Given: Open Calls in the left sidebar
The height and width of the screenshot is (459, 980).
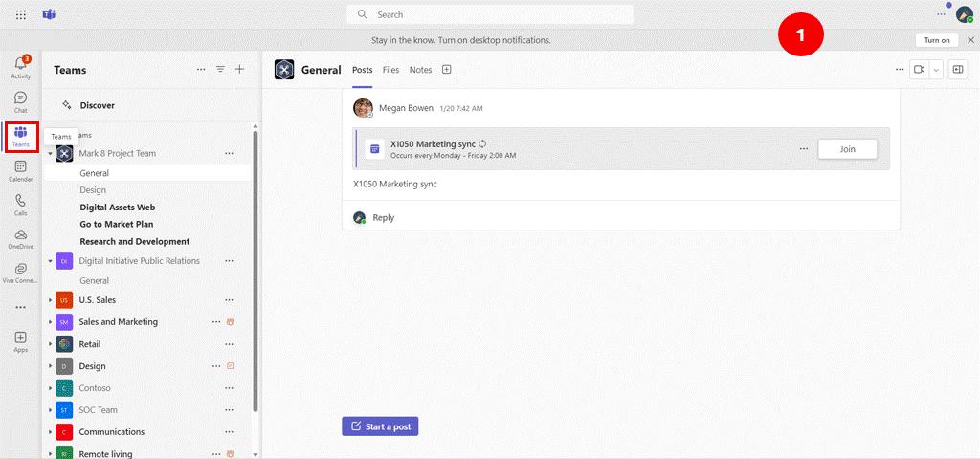Looking at the screenshot, I should pos(21,205).
